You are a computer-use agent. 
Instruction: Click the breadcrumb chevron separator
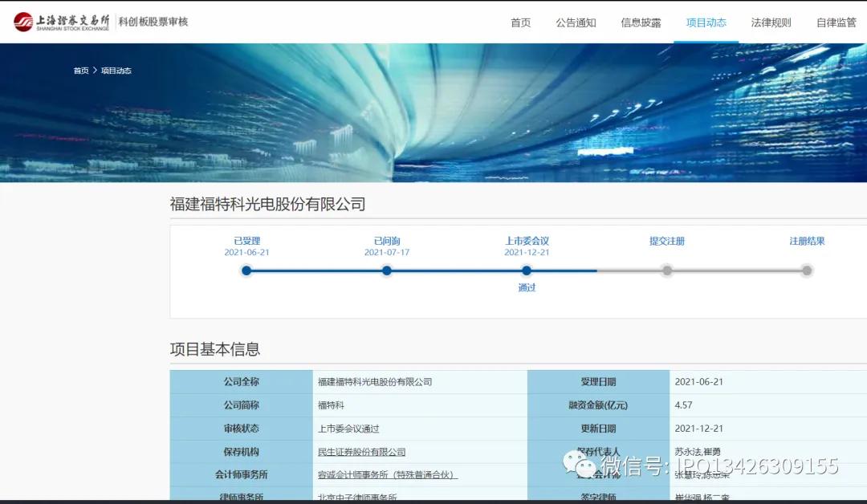[95, 70]
